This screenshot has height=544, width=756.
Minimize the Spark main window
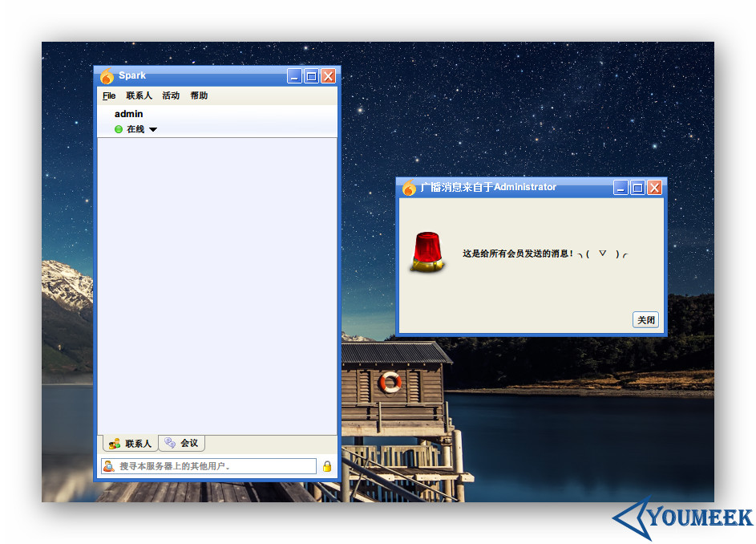click(294, 76)
